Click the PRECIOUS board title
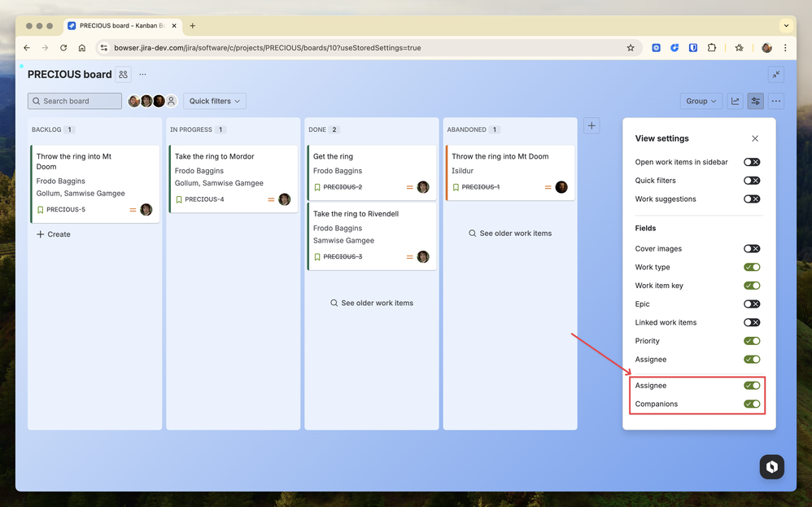The width and height of the screenshot is (812, 507). point(69,75)
